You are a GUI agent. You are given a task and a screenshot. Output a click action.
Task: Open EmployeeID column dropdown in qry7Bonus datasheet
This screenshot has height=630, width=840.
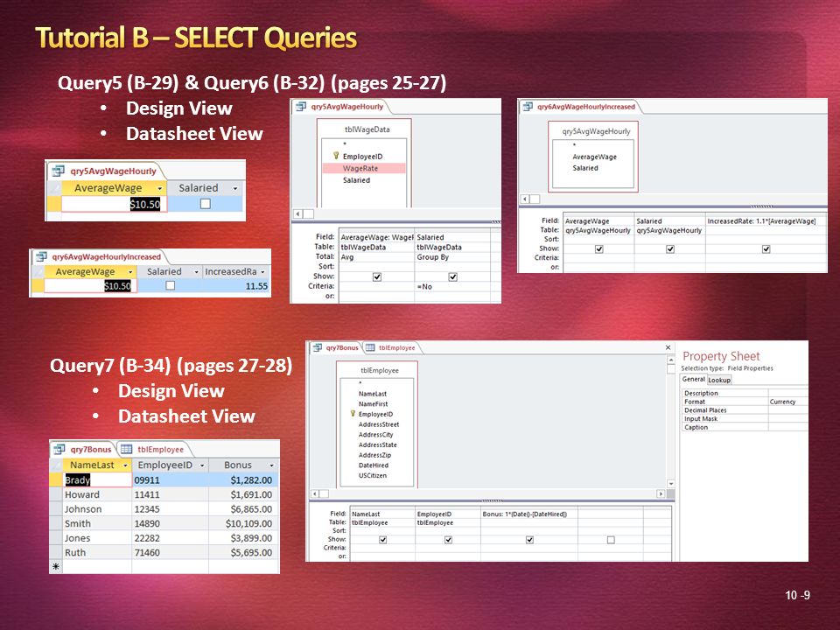point(202,465)
